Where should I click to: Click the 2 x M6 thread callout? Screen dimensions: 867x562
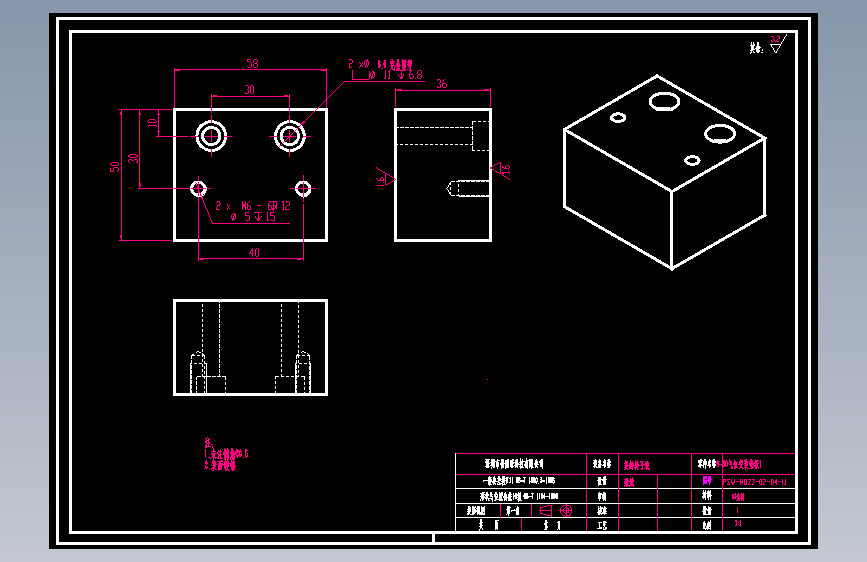click(x=253, y=206)
